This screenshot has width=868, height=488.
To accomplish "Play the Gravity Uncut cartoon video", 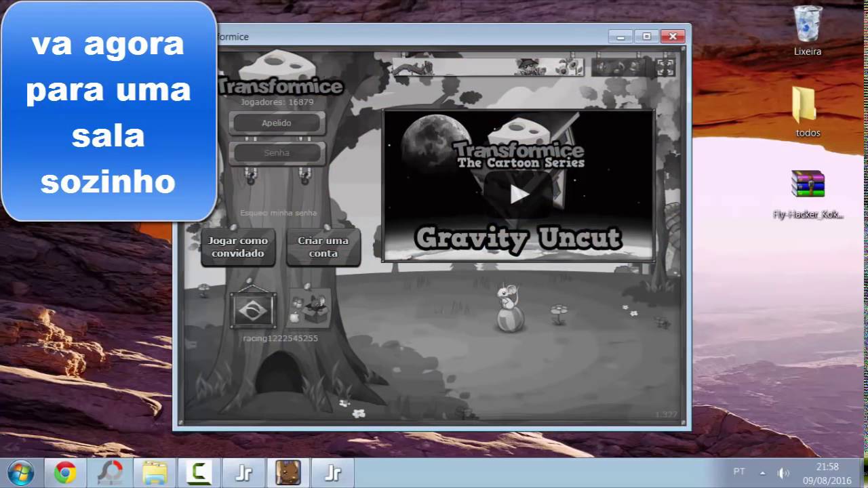I will (519, 195).
